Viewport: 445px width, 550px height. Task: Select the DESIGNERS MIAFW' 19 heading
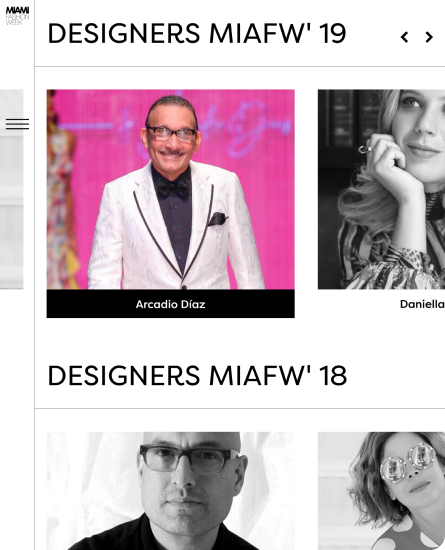[197, 34]
